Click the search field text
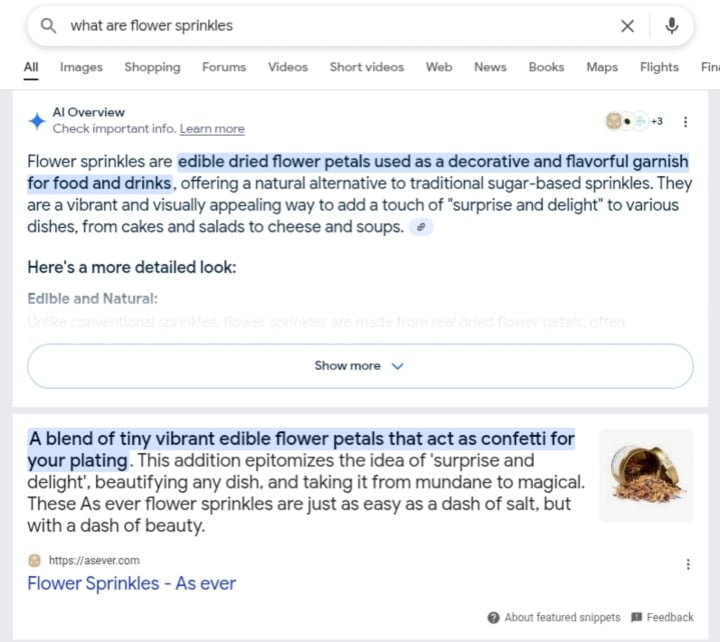Screen dimensions: 720x642 152,26
